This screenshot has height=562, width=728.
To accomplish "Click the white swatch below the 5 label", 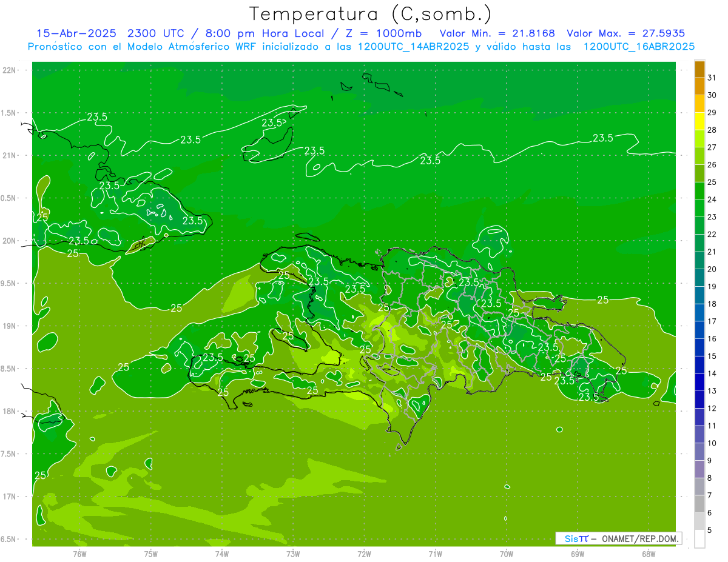I will click(x=699, y=539).
